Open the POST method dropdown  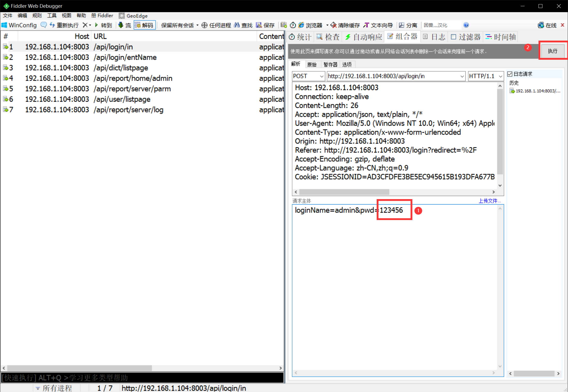pos(321,76)
